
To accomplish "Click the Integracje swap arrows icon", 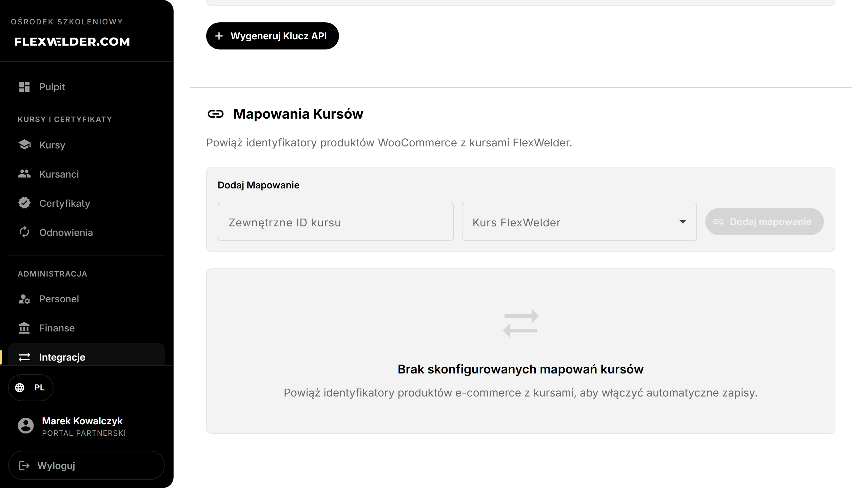I will [x=24, y=357].
